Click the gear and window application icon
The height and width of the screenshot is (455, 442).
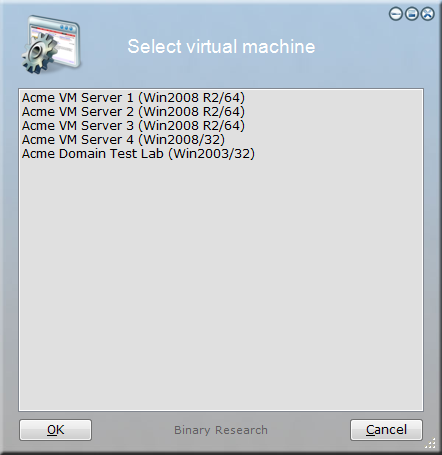coord(51,45)
